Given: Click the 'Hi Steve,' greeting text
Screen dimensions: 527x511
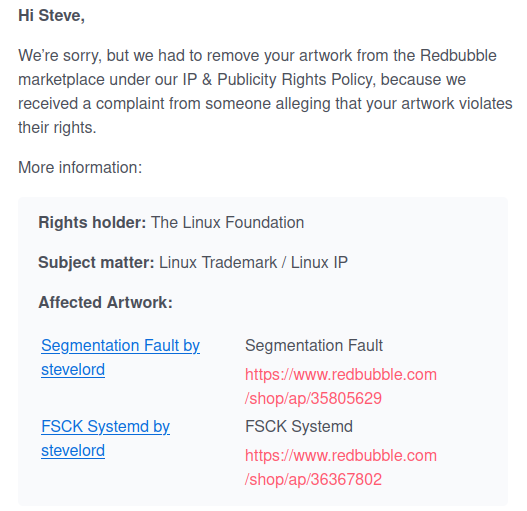Looking at the screenshot, I should coord(51,15).
